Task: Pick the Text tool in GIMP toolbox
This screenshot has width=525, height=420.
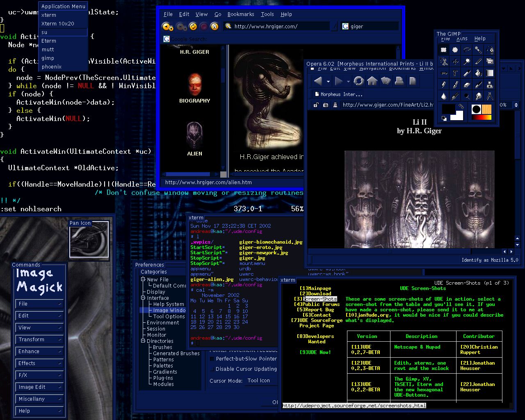Action: [x=455, y=73]
